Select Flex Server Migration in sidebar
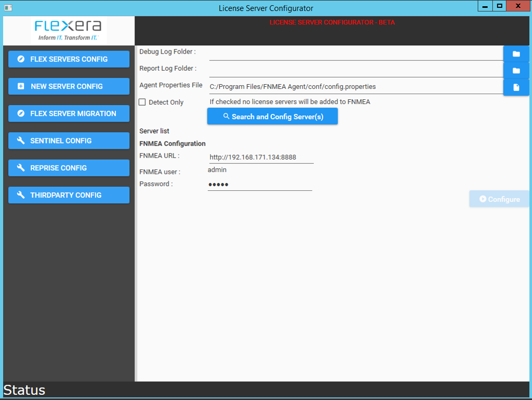The image size is (532, 400). (69, 113)
